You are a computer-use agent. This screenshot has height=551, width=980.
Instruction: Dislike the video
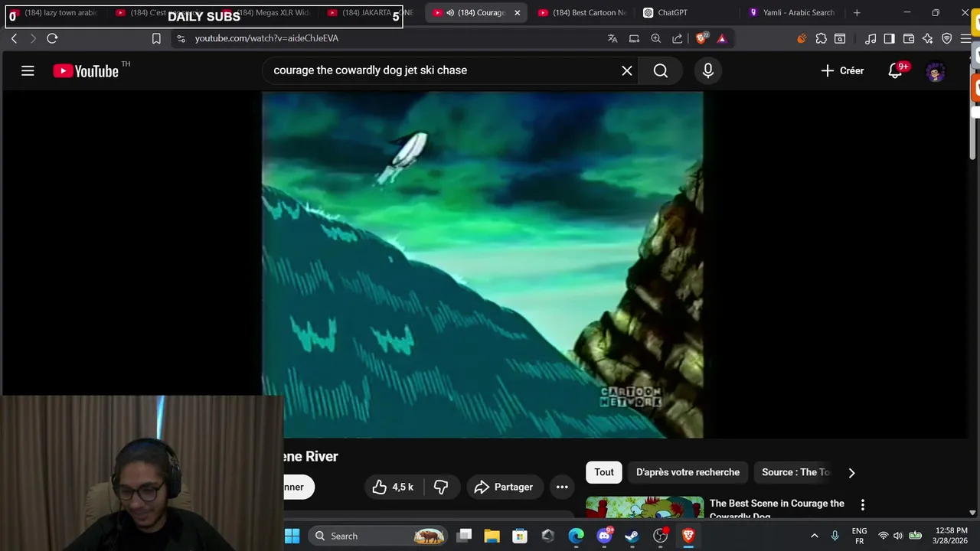pyautogui.click(x=441, y=487)
